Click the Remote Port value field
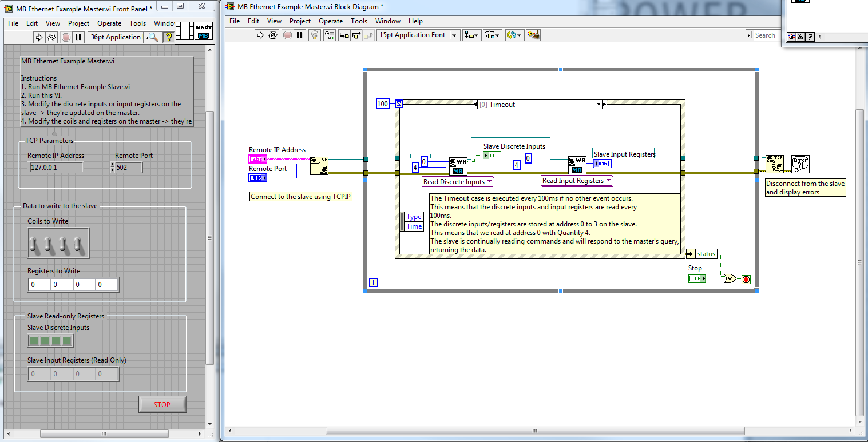Screen dimensions: 868x442 pos(129,168)
